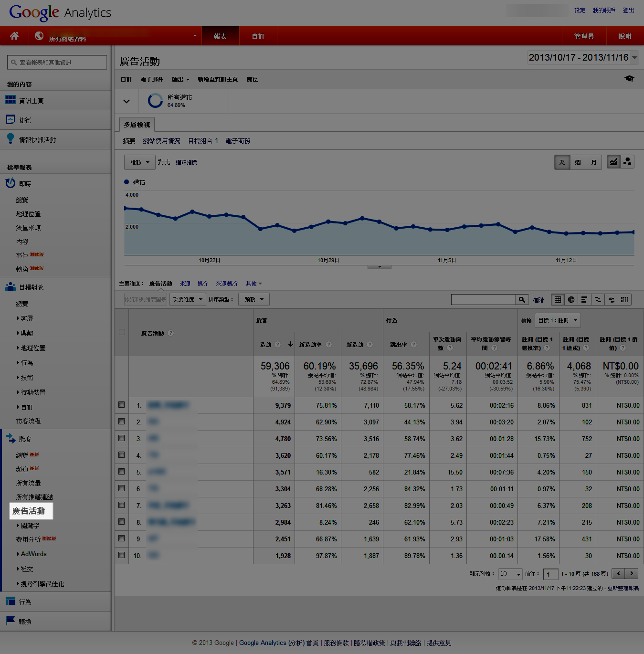Open the 自訂 tab in red bar
The height and width of the screenshot is (654, 644).
tap(258, 36)
